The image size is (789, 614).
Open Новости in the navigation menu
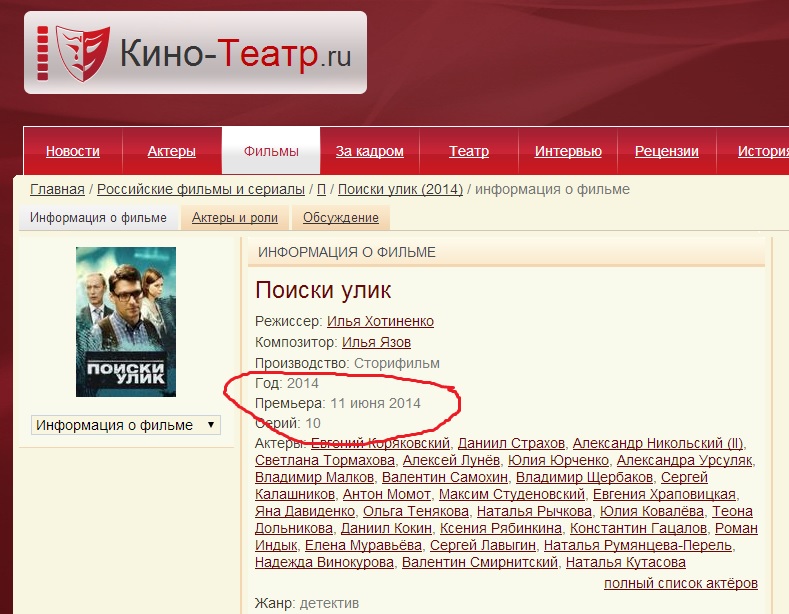(x=72, y=151)
